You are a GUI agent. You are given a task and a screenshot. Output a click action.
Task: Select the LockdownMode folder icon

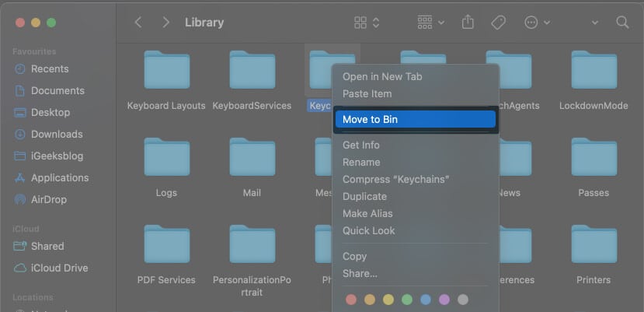(x=594, y=69)
